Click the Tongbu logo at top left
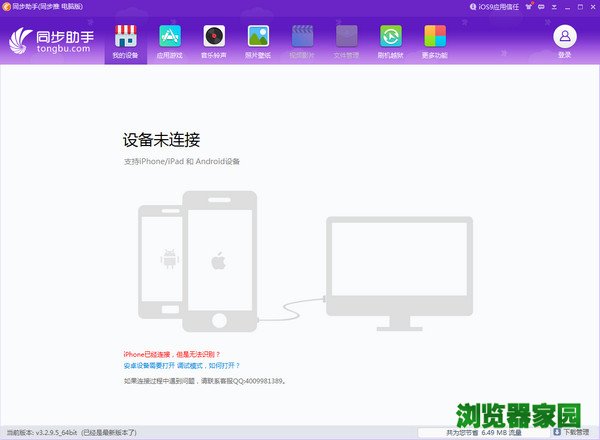600x440 pixels. (x=51, y=42)
